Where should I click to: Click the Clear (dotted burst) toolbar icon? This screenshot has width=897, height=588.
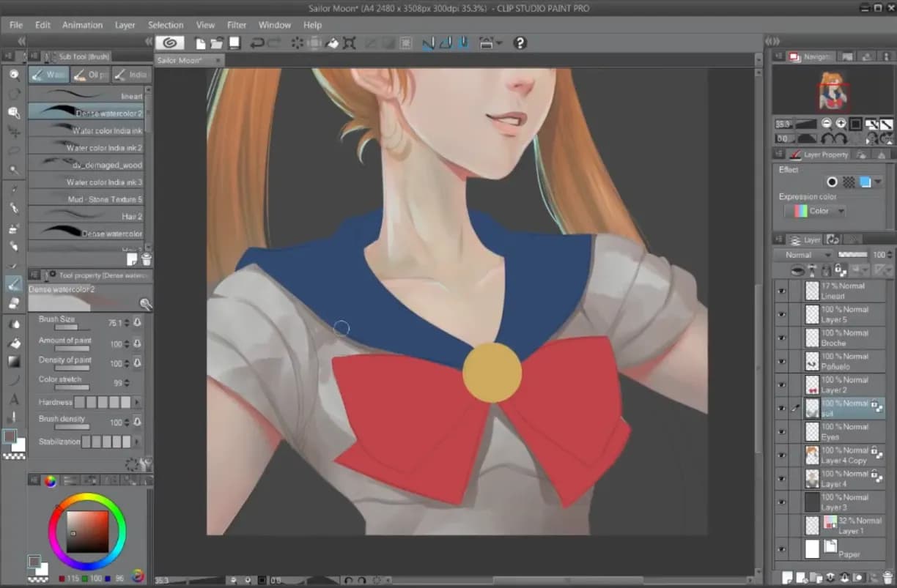tap(298, 43)
